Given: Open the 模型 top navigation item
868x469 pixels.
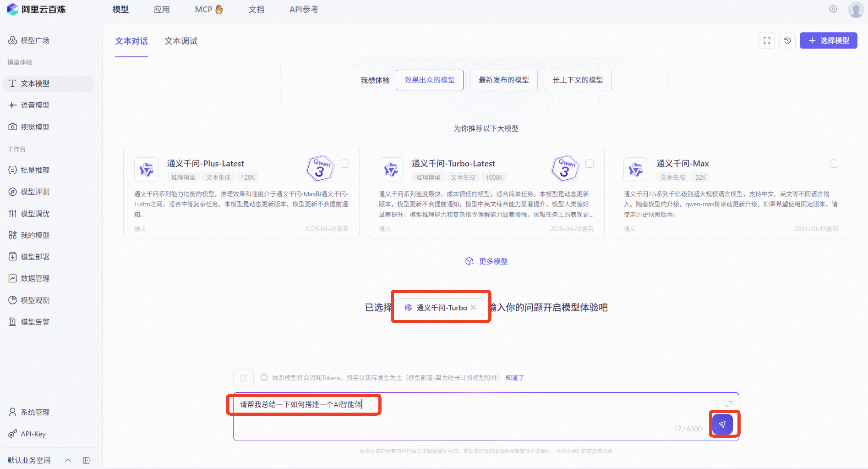Looking at the screenshot, I should (120, 9).
